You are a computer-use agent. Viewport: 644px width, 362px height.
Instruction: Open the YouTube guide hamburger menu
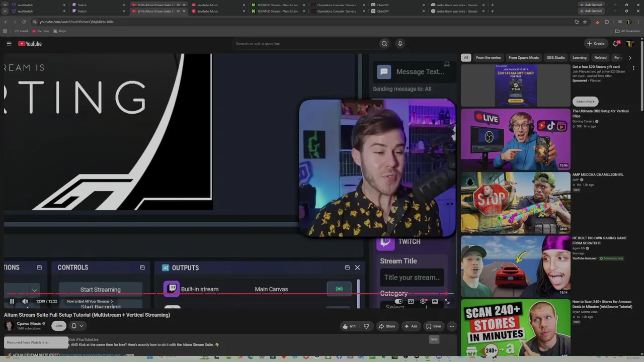point(9,44)
